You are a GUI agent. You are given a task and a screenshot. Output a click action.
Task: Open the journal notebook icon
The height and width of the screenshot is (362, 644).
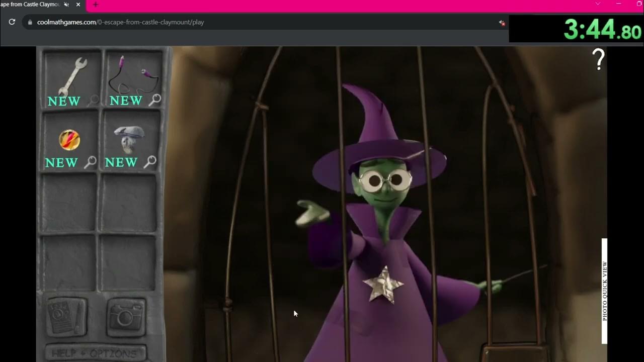67,317
